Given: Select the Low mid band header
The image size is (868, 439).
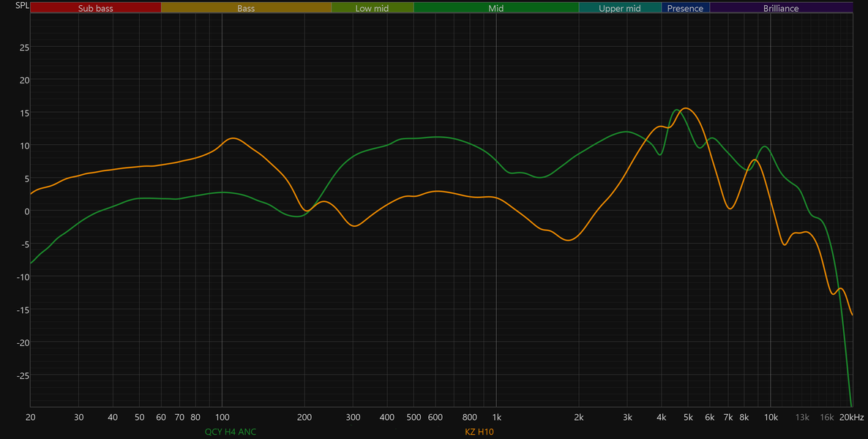Looking at the screenshot, I should click(372, 8).
